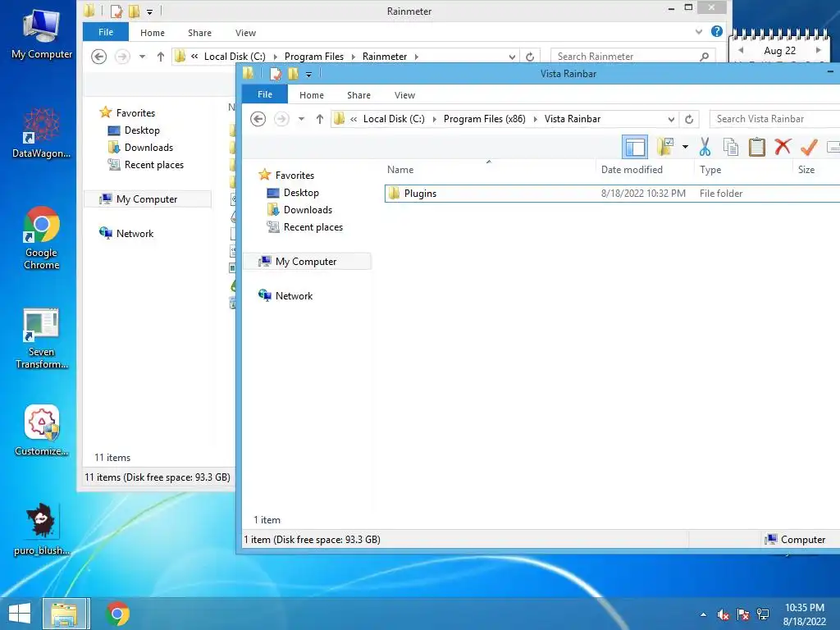The width and height of the screenshot is (840, 630).
Task: Select My Computer in Vista Rainbar pane
Action: [x=306, y=262]
